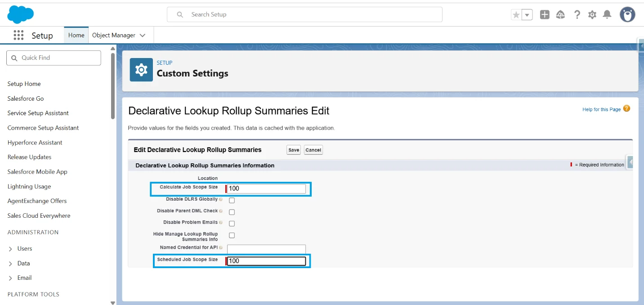This screenshot has width=644, height=305.
Task: Click the info icon next to Disable DLRS Globally
Action: [x=221, y=199]
